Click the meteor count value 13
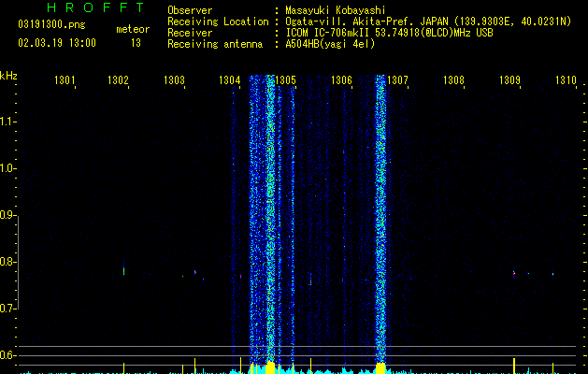The image size is (588, 374). tap(136, 43)
